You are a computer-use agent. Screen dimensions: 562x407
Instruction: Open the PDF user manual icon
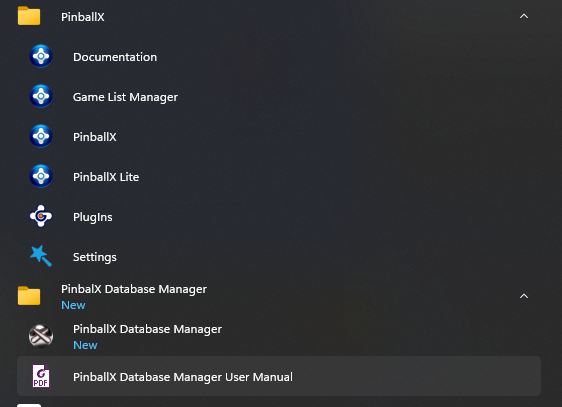pos(41,376)
